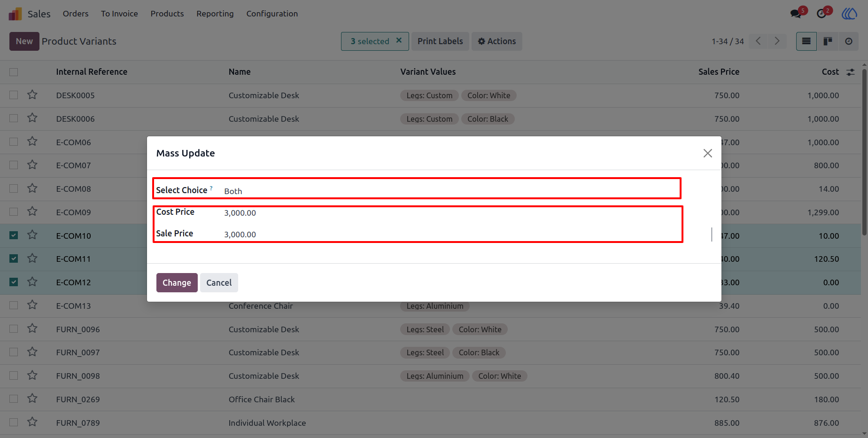Clear the 3 selected records

[x=399, y=40]
